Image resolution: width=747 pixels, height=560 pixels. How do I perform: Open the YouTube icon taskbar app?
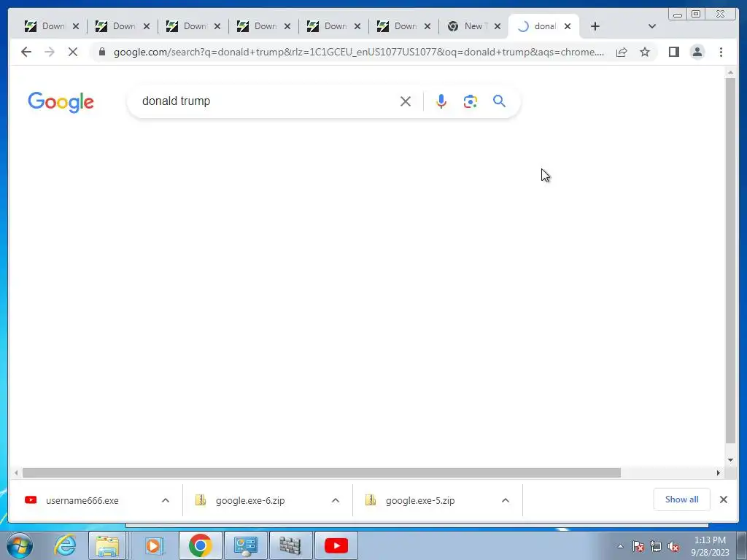336,545
